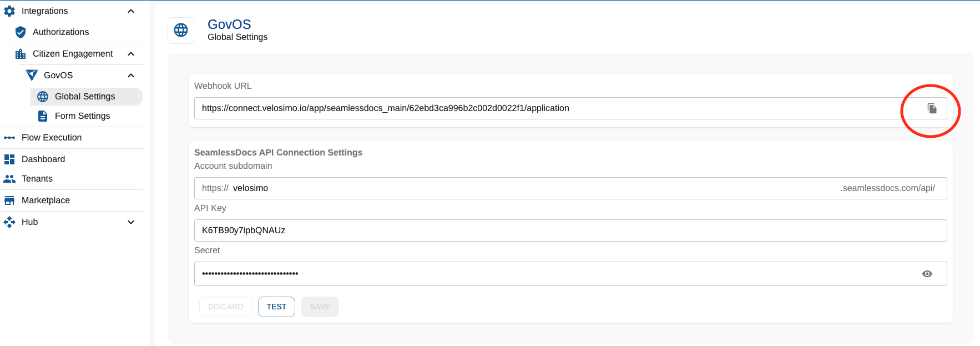980x346 pixels.
Task: Click the GovOS page title
Action: [x=229, y=24]
